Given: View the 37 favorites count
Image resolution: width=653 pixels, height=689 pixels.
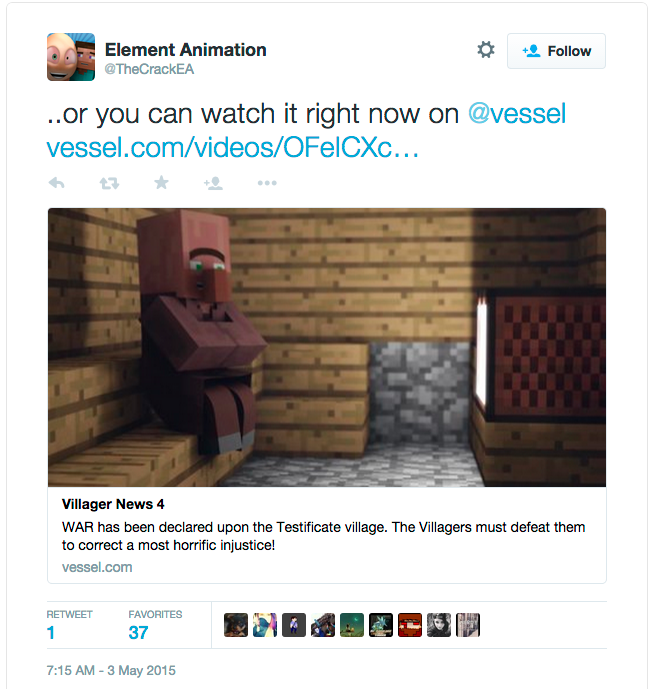Looking at the screenshot, I should tap(138, 633).
